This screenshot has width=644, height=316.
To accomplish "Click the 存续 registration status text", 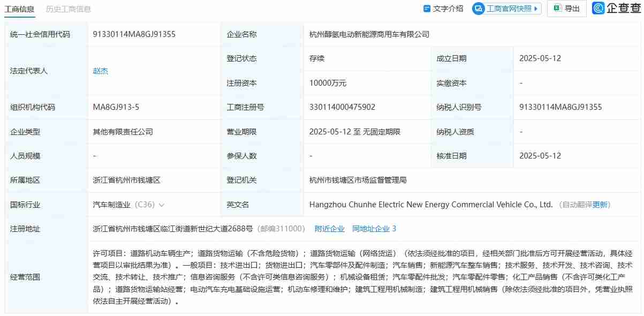I will click(x=318, y=58).
